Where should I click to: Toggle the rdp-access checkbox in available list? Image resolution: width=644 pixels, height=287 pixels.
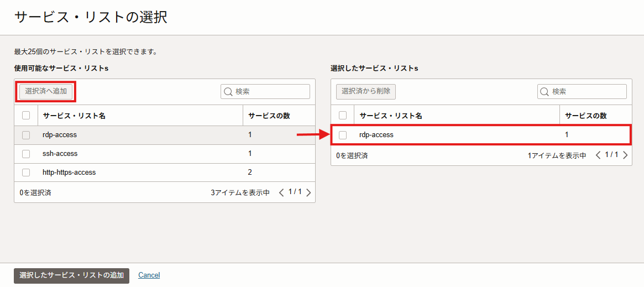point(26,135)
